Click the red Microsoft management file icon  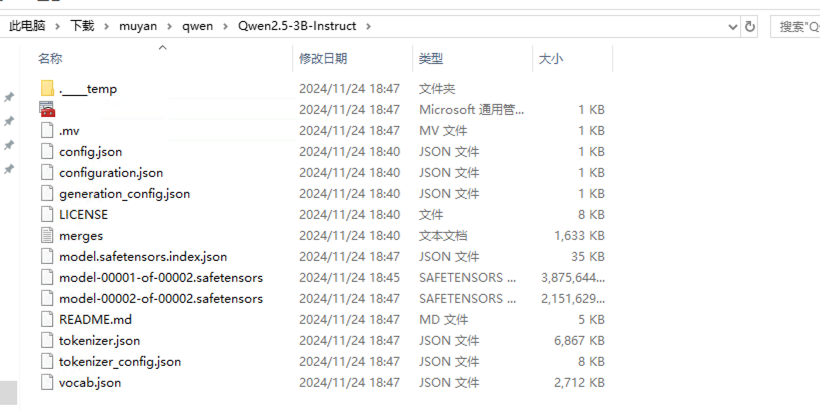tap(47, 110)
